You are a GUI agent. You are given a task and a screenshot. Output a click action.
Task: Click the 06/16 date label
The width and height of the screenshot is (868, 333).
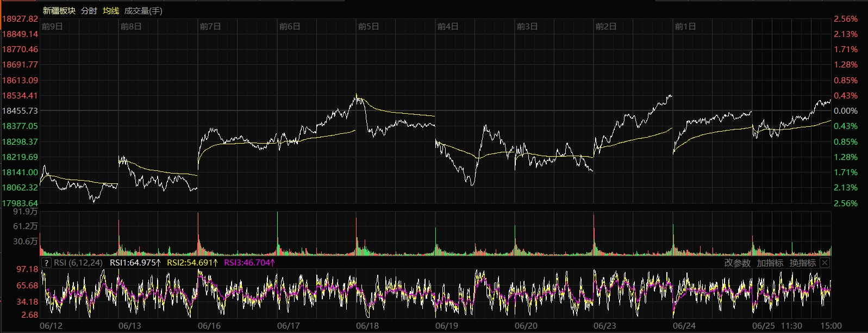209,325
